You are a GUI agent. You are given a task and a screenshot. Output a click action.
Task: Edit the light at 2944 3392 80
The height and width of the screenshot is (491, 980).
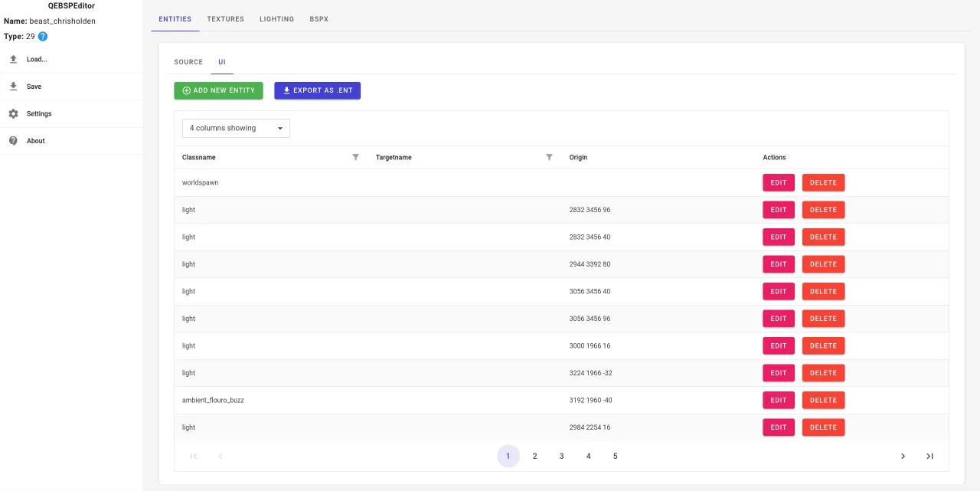(x=779, y=264)
